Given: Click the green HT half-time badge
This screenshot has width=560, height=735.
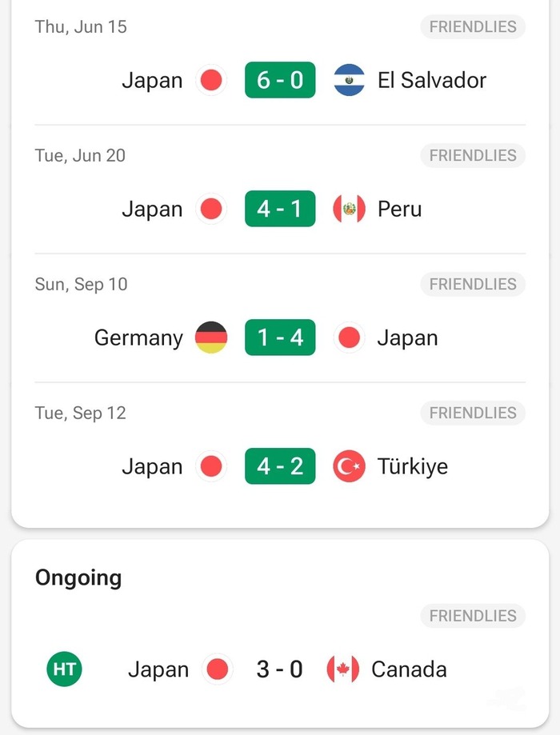Looking at the screenshot, I should [x=64, y=669].
